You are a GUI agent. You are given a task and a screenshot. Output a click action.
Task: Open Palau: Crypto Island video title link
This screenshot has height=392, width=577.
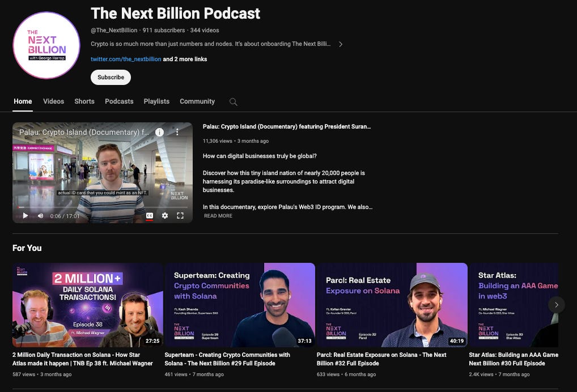click(287, 126)
